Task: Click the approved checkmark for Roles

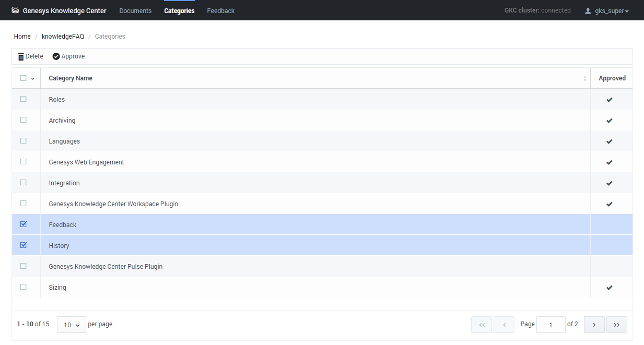Action: click(x=609, y=100)
